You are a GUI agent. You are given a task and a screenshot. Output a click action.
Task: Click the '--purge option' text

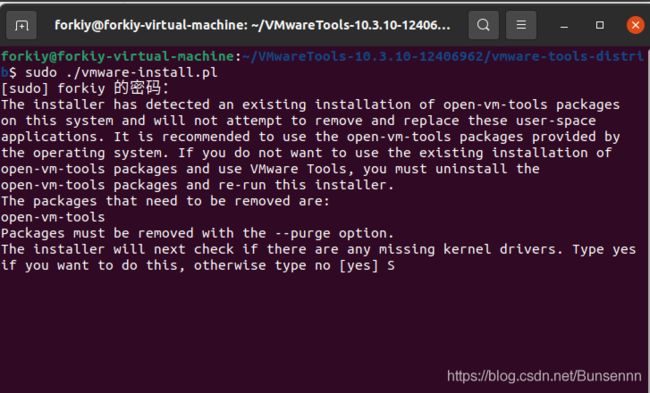click(x=333, y=233)
